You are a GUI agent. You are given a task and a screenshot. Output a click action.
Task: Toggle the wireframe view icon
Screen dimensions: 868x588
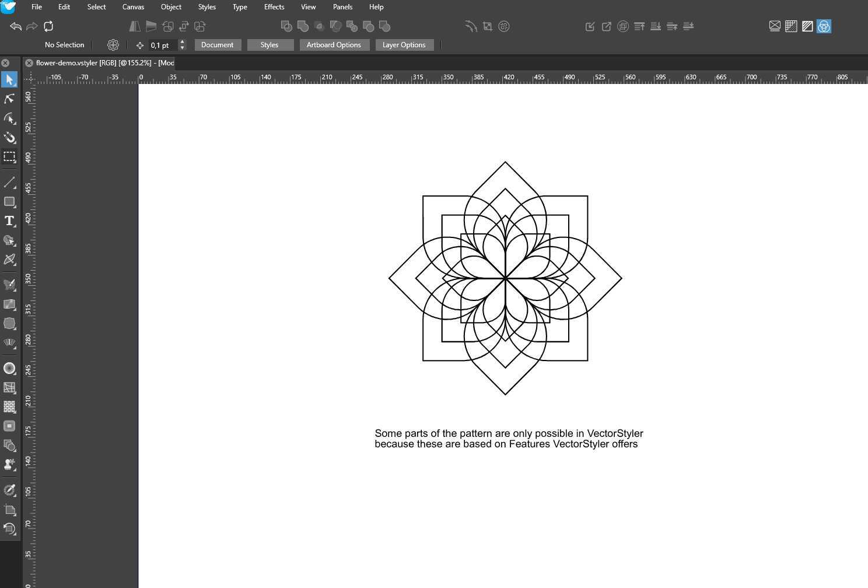coord(807,26)
